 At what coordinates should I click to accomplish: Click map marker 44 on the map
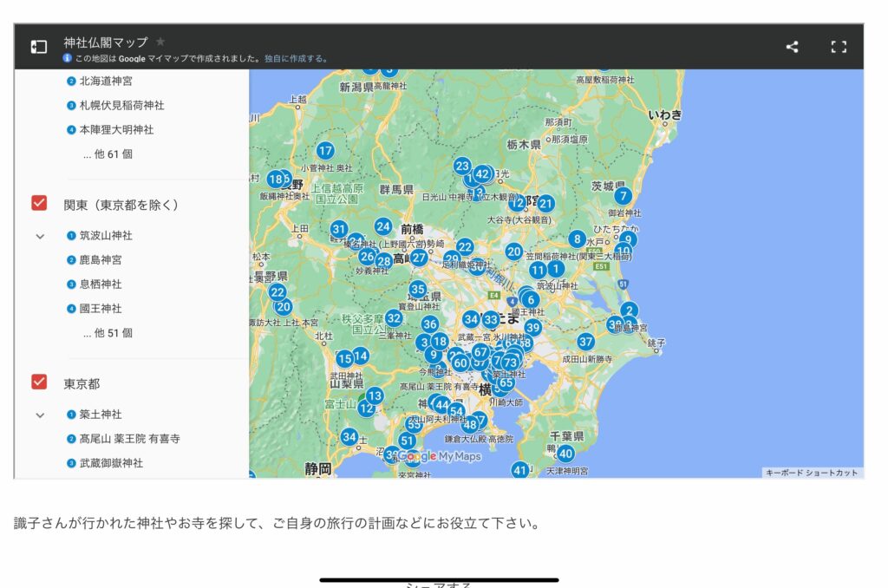[x=441, y=405]
